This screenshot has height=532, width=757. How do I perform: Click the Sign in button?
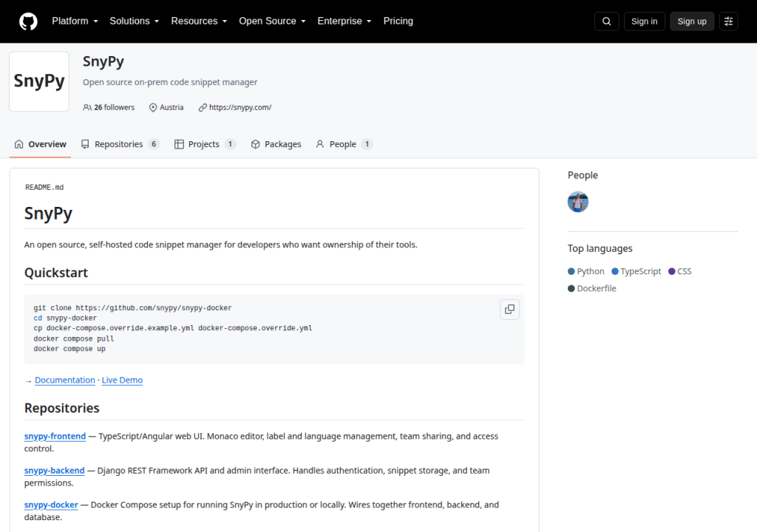coord(644,21)
